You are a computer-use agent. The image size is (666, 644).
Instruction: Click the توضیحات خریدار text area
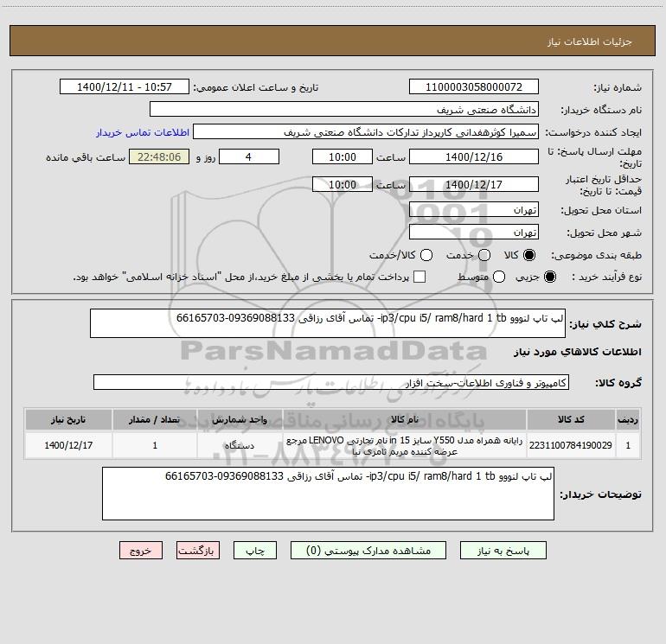coord(328,494)
